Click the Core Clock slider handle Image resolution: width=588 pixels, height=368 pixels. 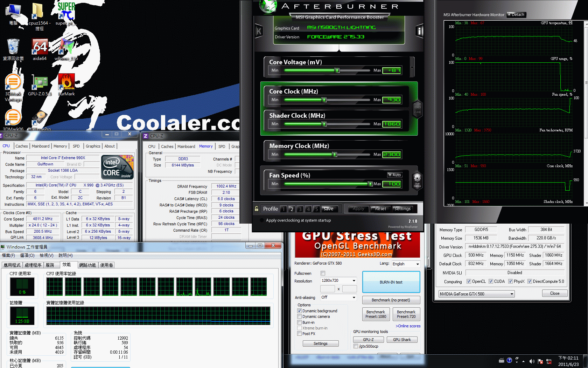coord(324,100)
